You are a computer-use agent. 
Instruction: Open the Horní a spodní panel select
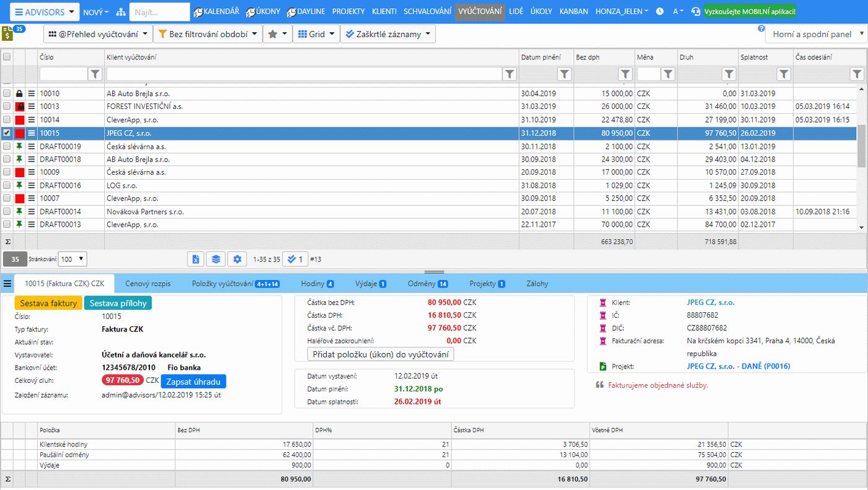816,34
